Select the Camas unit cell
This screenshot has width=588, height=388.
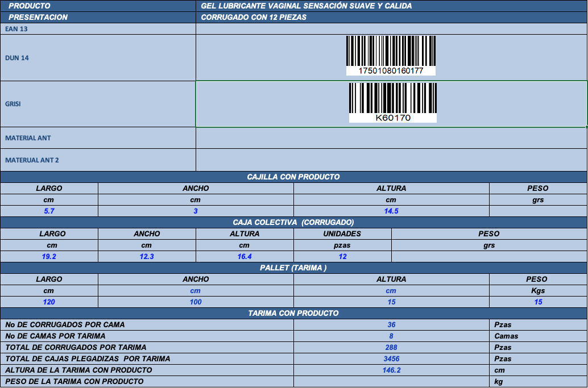tap(538, 336)
